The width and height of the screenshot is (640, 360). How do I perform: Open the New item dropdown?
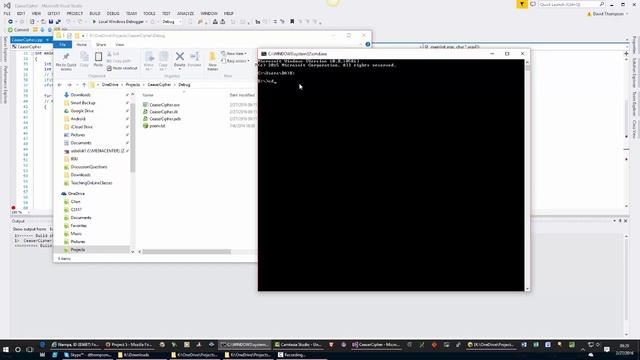click(234, 53)
